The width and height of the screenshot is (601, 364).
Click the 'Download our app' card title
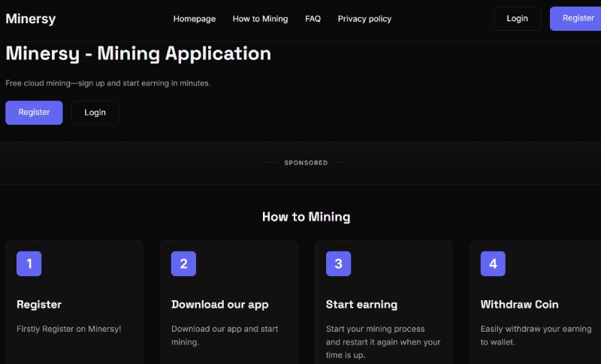[x=220, y=305]
